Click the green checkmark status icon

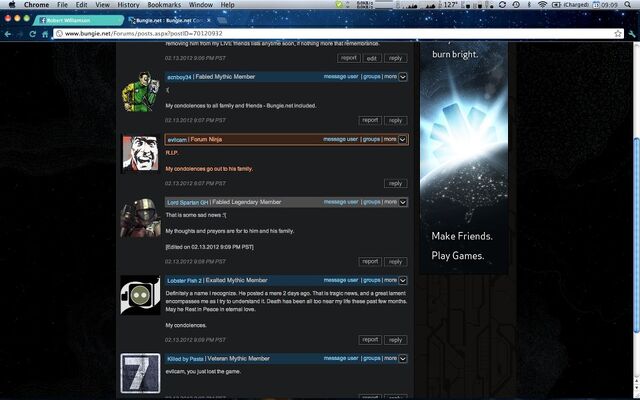coord(339,4)
